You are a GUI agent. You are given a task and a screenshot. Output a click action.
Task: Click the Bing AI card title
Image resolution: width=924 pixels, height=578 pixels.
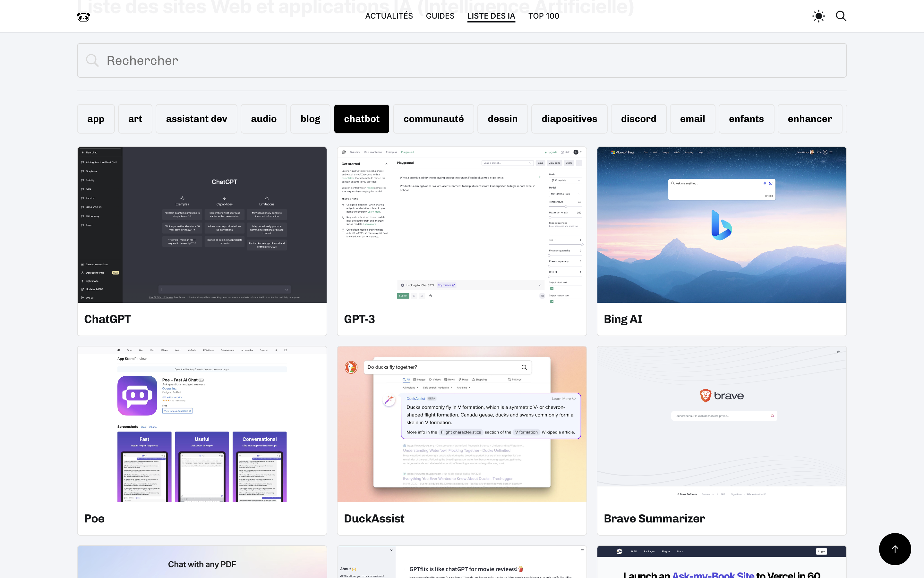point(623,319)
